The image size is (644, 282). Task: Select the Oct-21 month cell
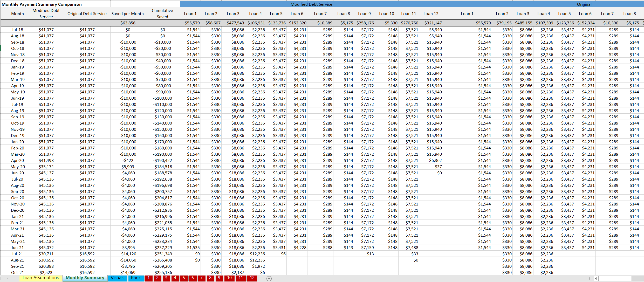[x=17, y=272]
